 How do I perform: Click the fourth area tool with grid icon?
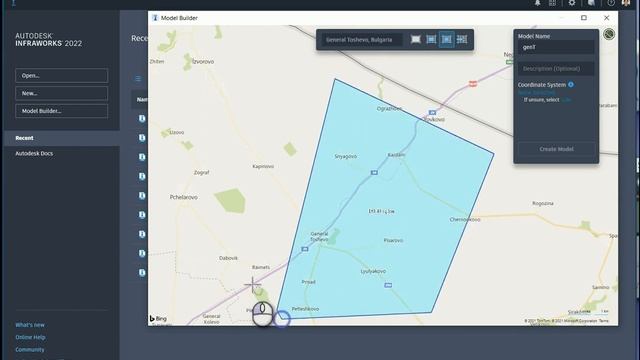[x=462, y=40]
